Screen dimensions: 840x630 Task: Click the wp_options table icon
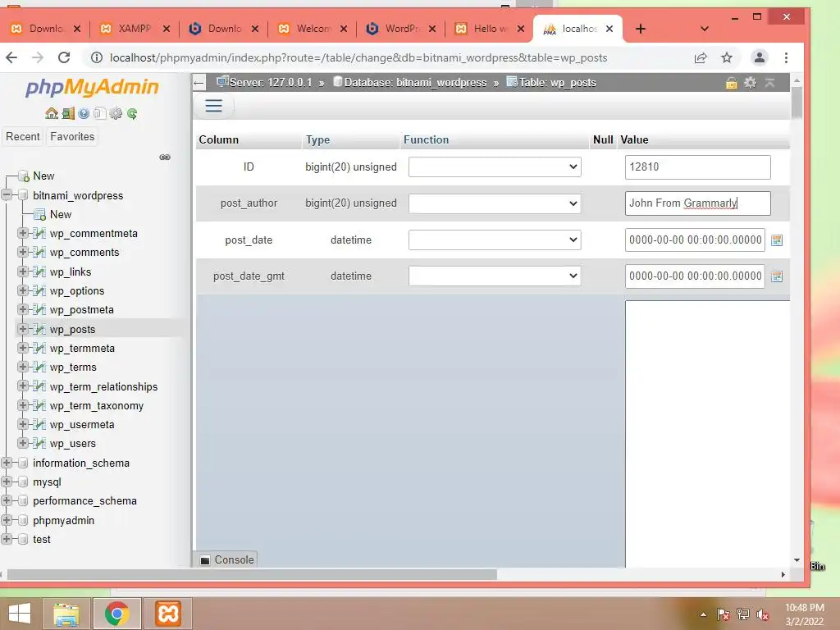[x=39, y=290]
